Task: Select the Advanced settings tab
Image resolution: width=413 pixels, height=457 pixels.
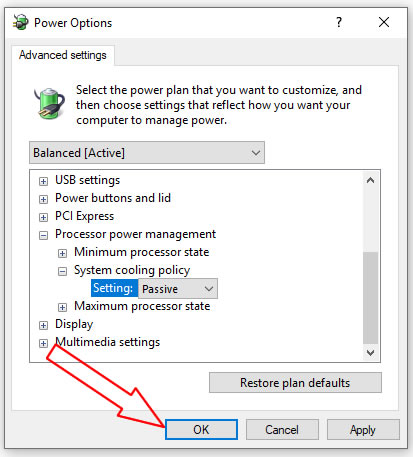Action: (x=63, y=55)
